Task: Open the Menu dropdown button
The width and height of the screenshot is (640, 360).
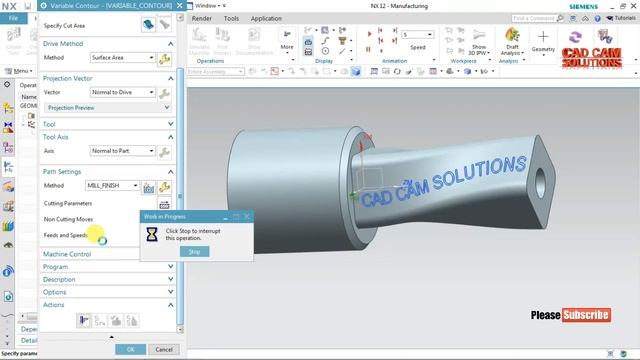Action: (18, 71)
